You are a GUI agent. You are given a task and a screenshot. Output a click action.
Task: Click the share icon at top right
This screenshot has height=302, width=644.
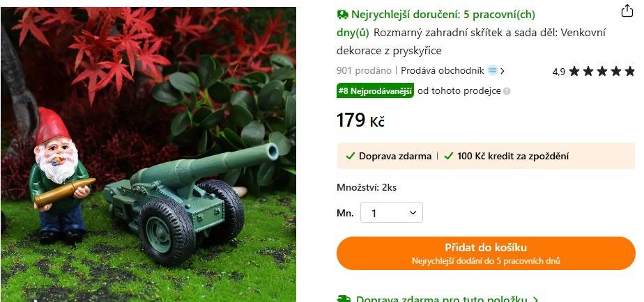[x=627, y=10]
